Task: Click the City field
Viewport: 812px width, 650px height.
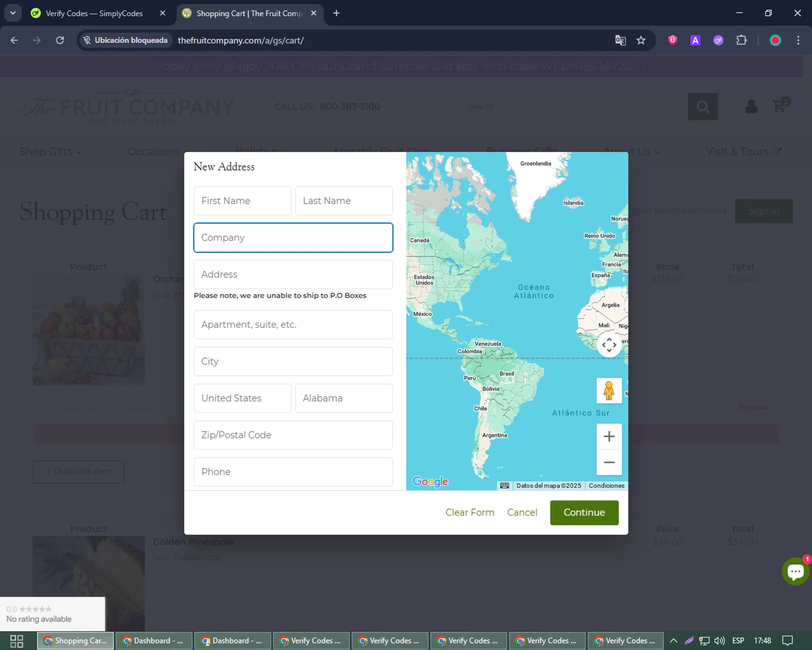Action: [293, 361]
